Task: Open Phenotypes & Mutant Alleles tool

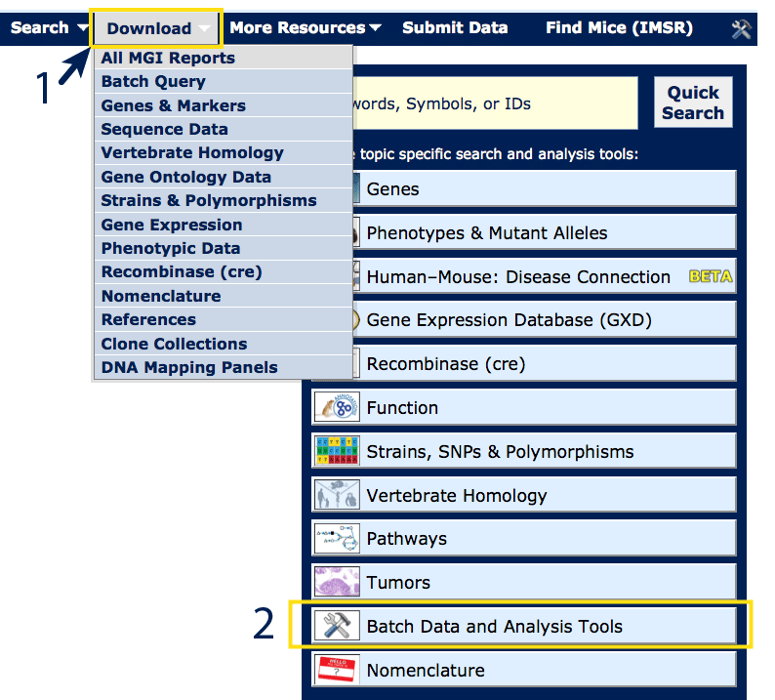Action: (x=544, y=232)
